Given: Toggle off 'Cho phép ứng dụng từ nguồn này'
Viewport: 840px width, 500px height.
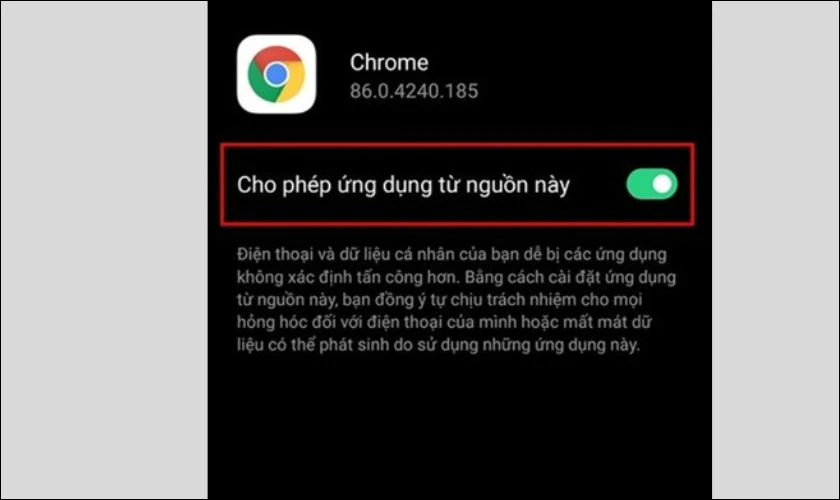Looking at the screenshot, I should click(x=652, y=184).
